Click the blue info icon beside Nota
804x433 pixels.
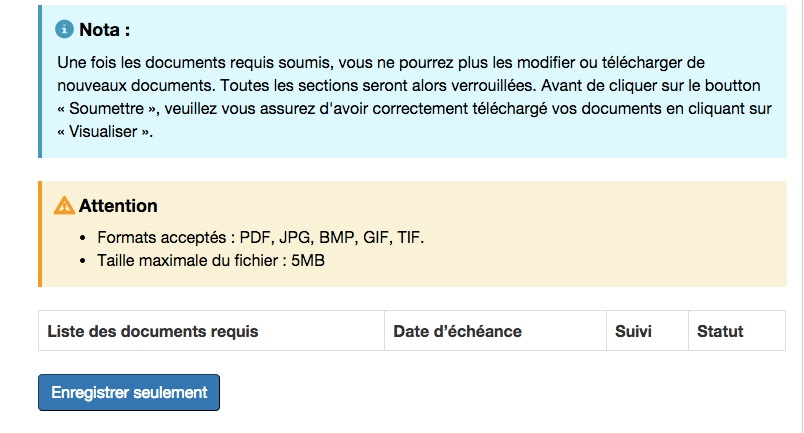(x=65, y=29)
